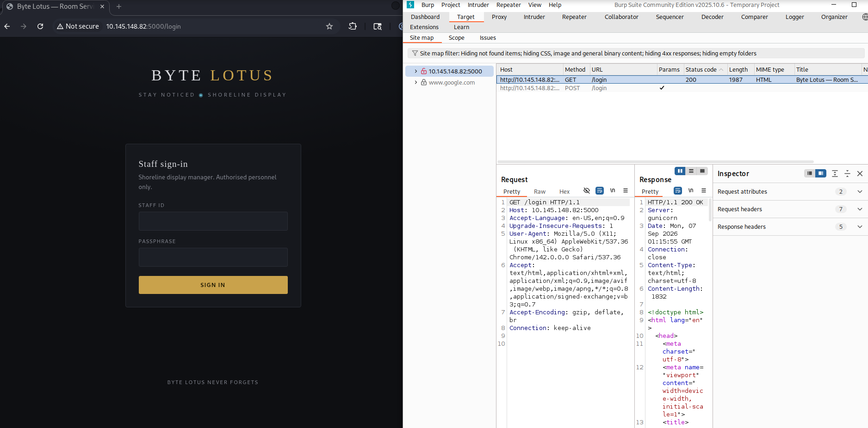Bookmark this page with star icon
The image size is (868, 428).
click(329, 26)
